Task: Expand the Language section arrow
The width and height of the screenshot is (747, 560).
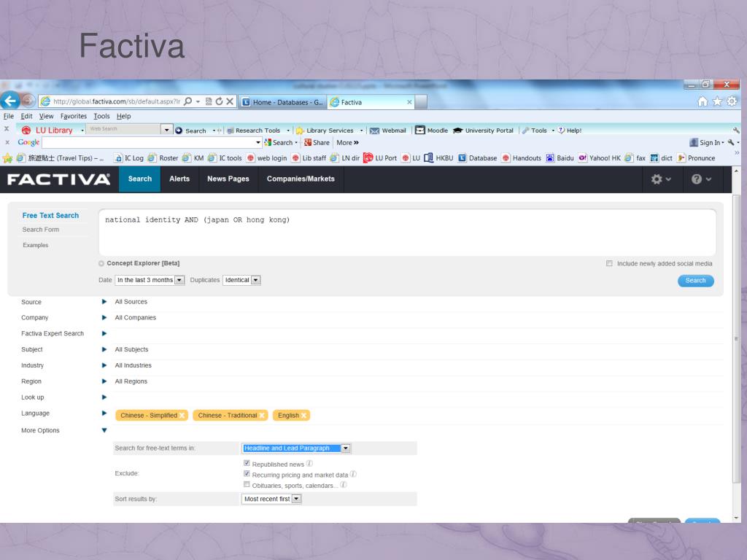Action: (104, 413)
